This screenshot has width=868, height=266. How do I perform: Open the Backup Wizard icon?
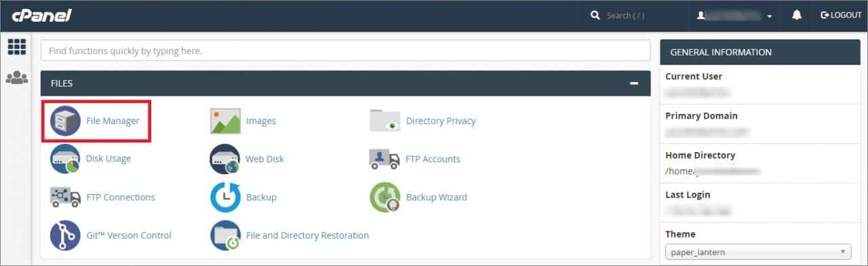coord(385,197)
